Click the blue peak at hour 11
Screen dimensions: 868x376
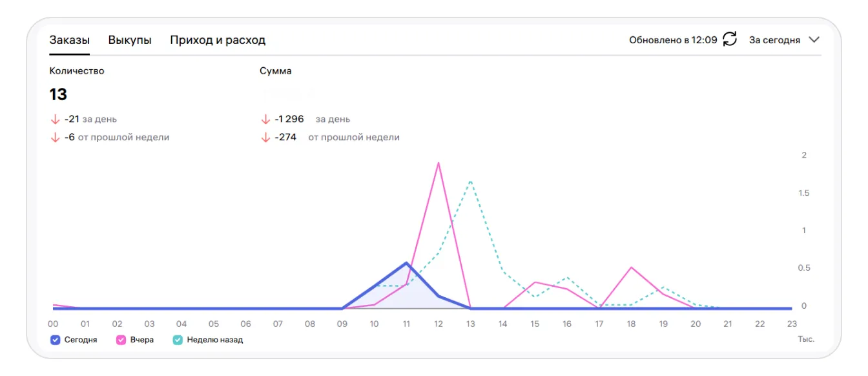click(x=406, y=263)
